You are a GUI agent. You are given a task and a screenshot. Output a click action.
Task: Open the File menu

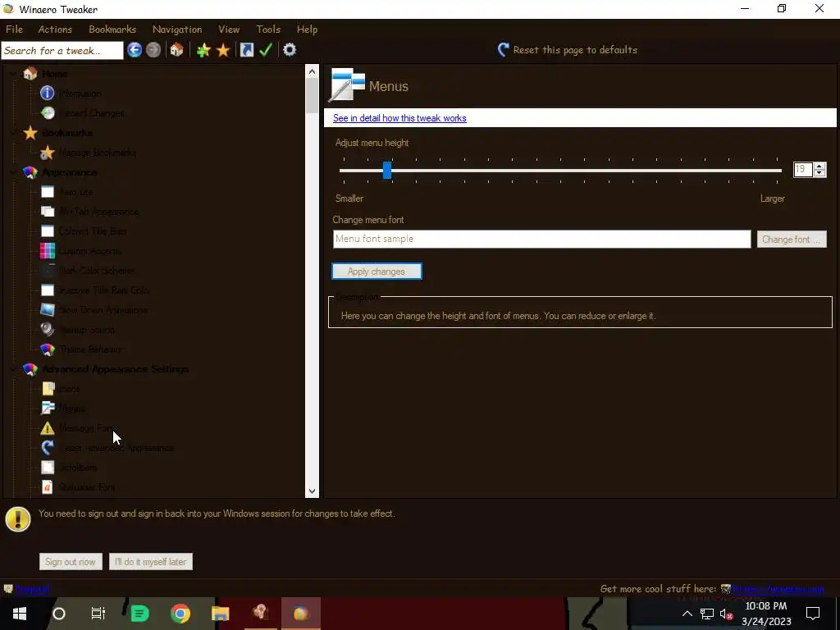[x=15, y=30]
